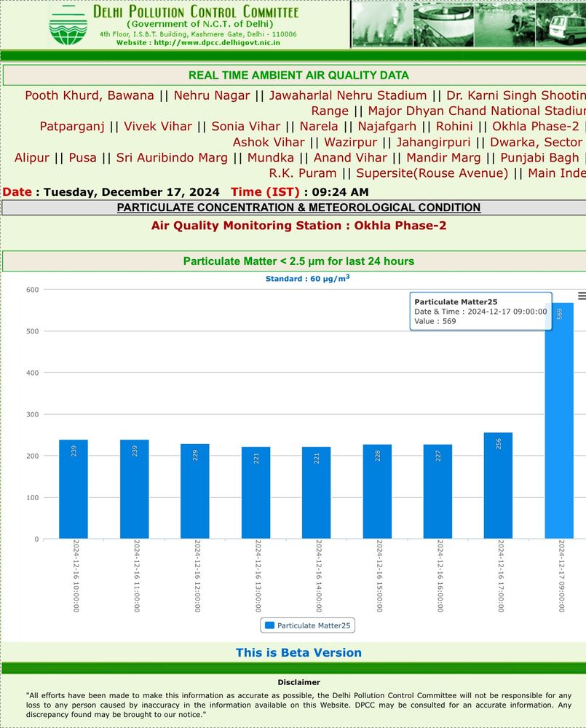Click the '09:24 AM' time text
The width and height of the screenshot is (586, 728).
(x=341, y=192)
